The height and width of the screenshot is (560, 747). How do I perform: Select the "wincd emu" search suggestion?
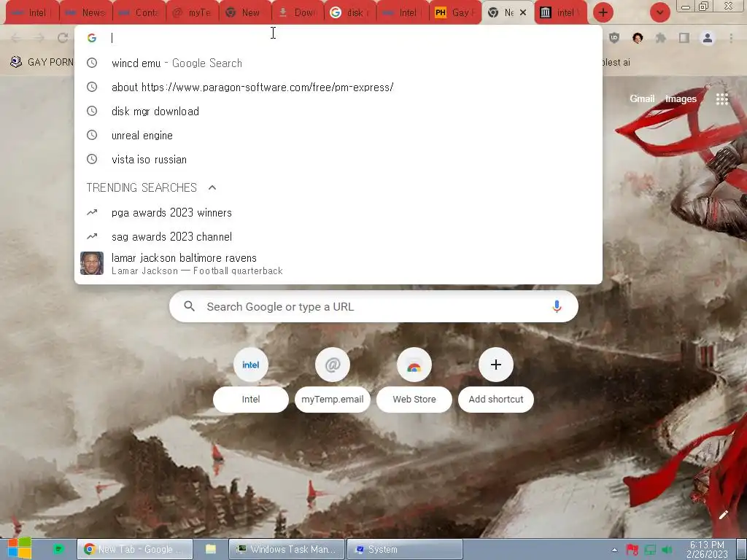338,63
